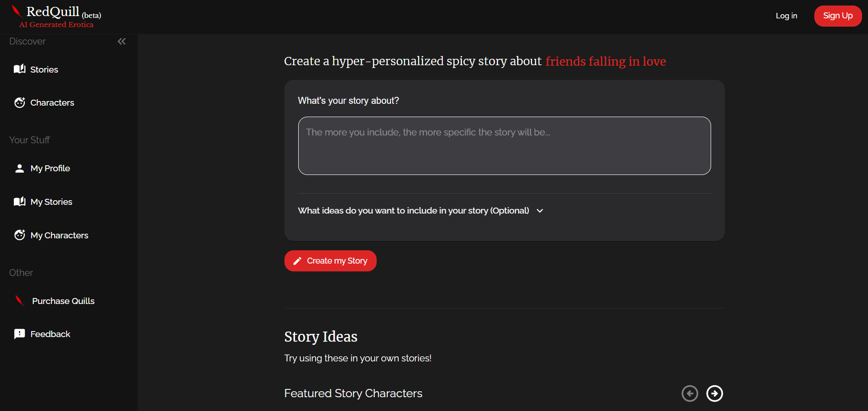Collapse the sidebar with double chevron
Viewport: 868px width, 411px height.
point(122,41)
